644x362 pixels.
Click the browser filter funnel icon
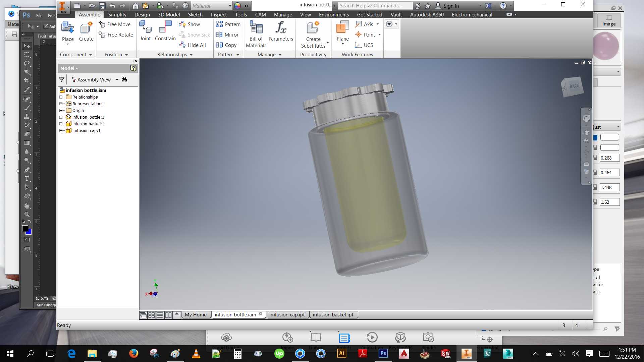point(62,80)
